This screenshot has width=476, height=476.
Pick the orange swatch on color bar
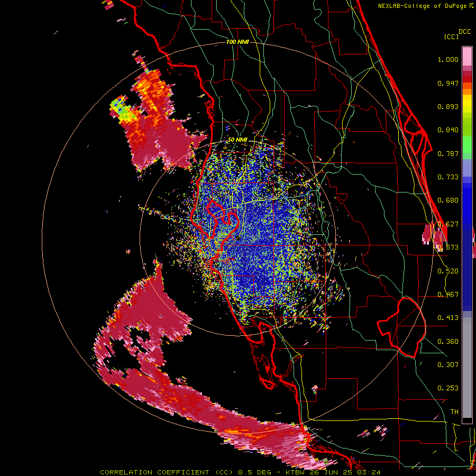click(467, 91)
